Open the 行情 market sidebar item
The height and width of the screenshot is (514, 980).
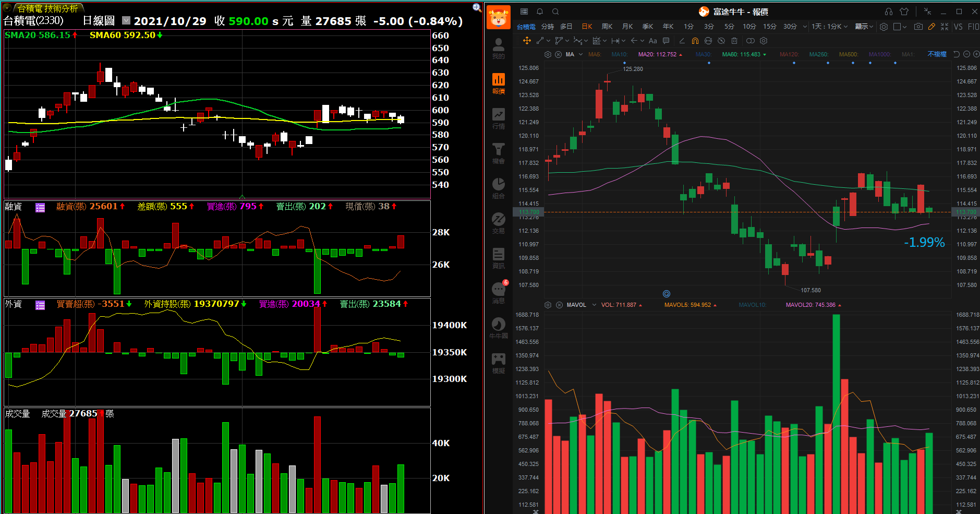coord(499,119)
